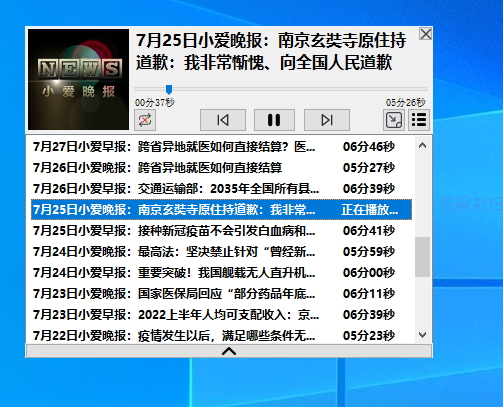Image resolution: width=503 pixels, height=407 pixels.
Task: Select currently playing 7月25日小爱晚报 row
Action: pos(221,210)
